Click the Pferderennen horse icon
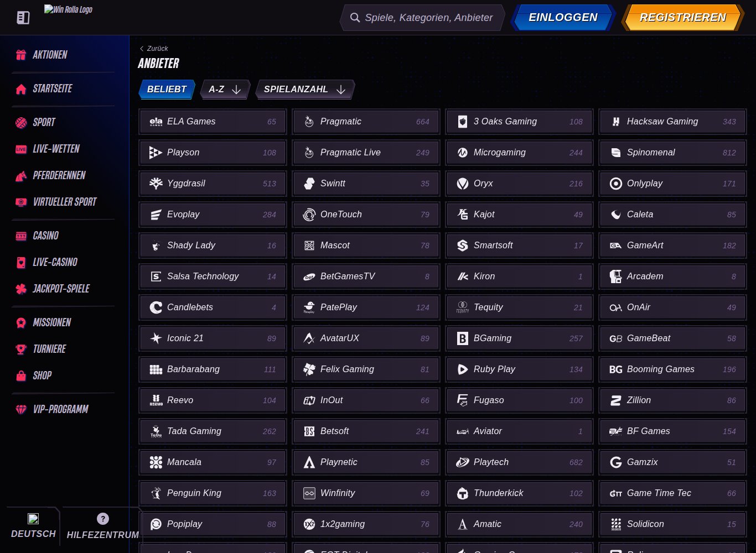 [21, 176]
